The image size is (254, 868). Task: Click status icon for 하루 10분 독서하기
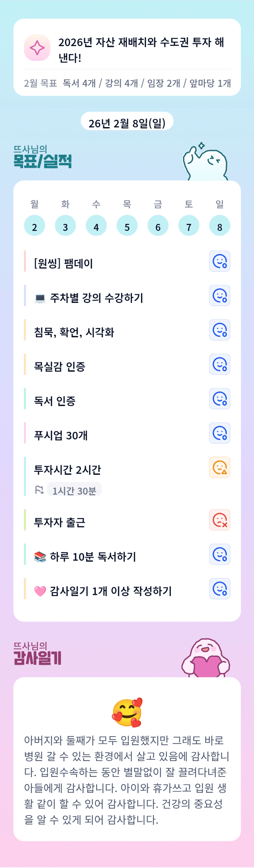[x=220, y=554]
